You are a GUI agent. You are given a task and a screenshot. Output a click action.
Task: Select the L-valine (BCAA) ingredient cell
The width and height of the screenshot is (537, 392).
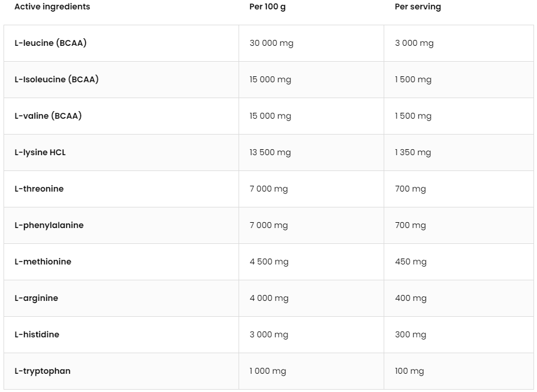[x=48, y=116]
